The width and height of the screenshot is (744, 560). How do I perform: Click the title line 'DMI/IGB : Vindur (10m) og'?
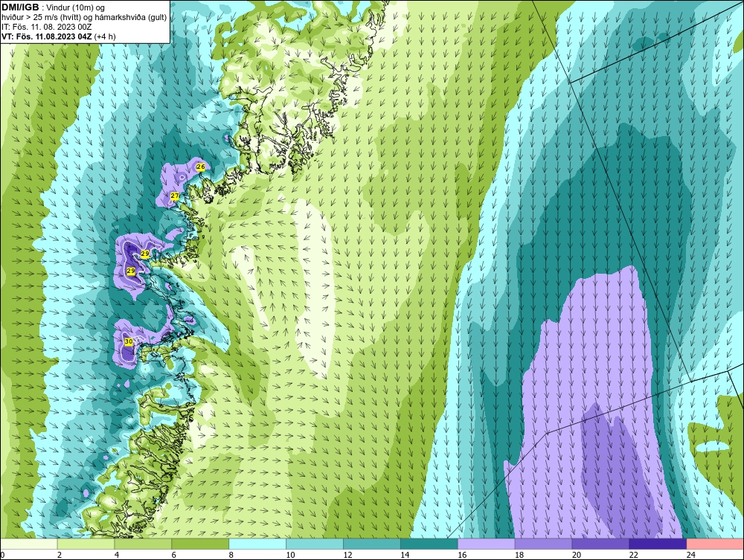(x=54, y=7)
